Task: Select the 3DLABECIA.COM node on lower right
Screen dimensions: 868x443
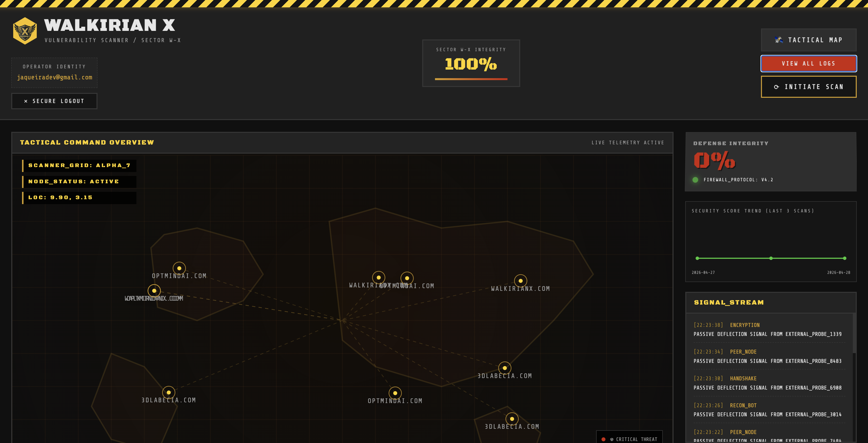Action: (x=505, y=368)
